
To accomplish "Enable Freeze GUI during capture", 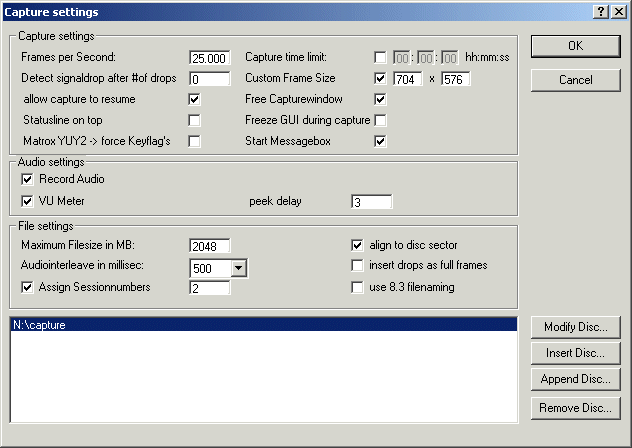I will pos(380,120).
